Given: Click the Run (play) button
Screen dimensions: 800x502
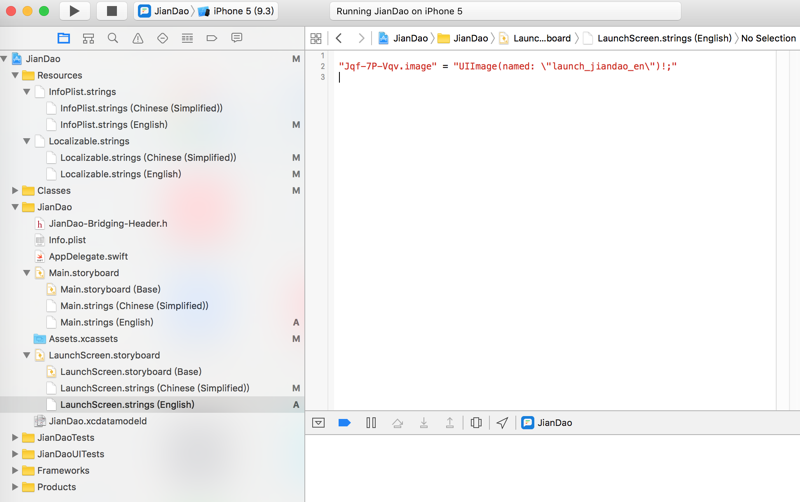Looking at the screenshot, I should (x=74, y=11).
